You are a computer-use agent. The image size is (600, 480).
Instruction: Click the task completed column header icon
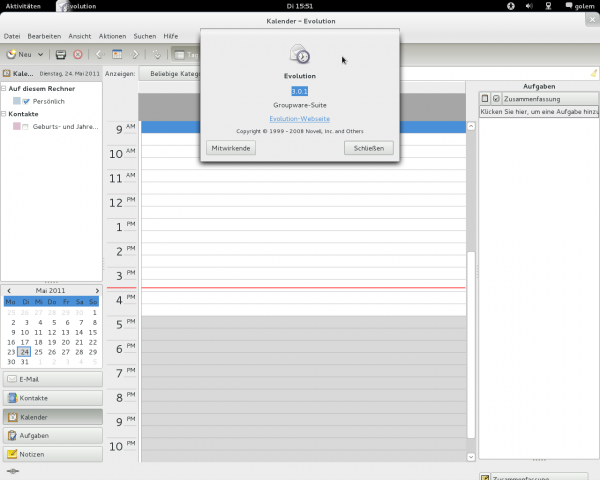[x=496, y=99]
